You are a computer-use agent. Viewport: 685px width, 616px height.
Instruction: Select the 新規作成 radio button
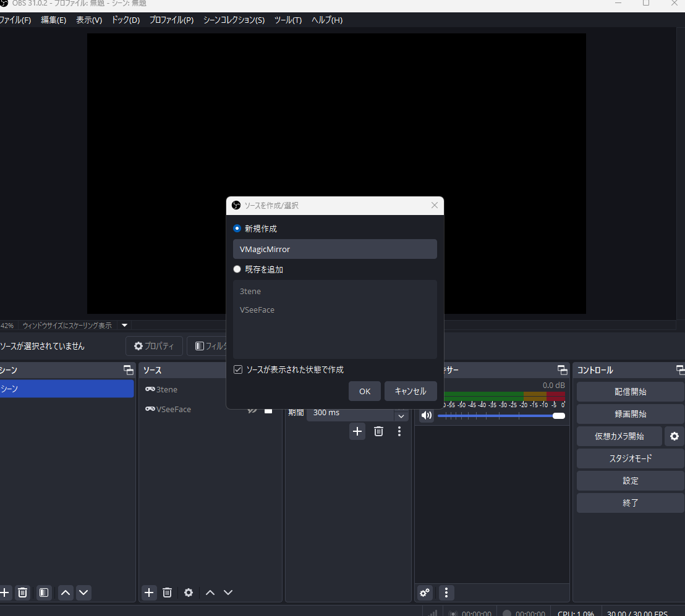pos(237,229)
